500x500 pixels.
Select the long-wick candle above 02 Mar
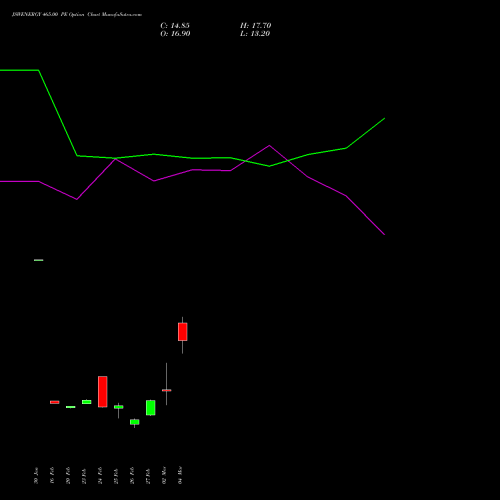(x=167, y=390)
